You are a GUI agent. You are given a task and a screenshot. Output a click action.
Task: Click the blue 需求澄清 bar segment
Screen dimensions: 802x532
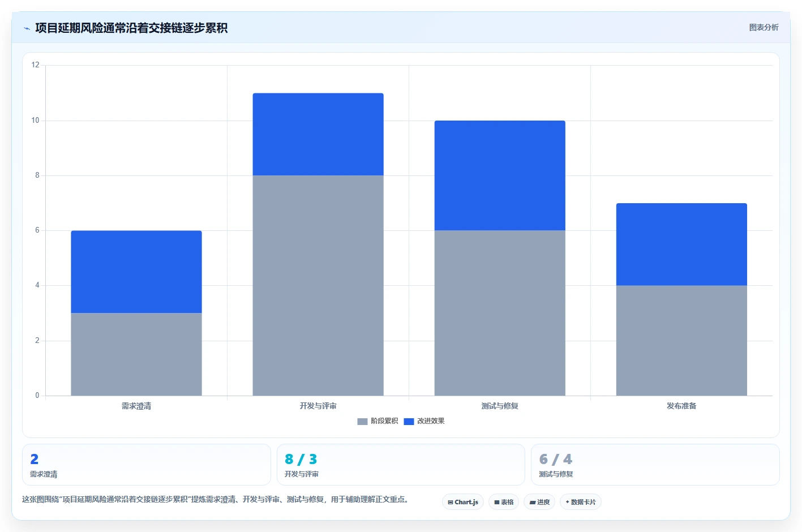(136, 272)
